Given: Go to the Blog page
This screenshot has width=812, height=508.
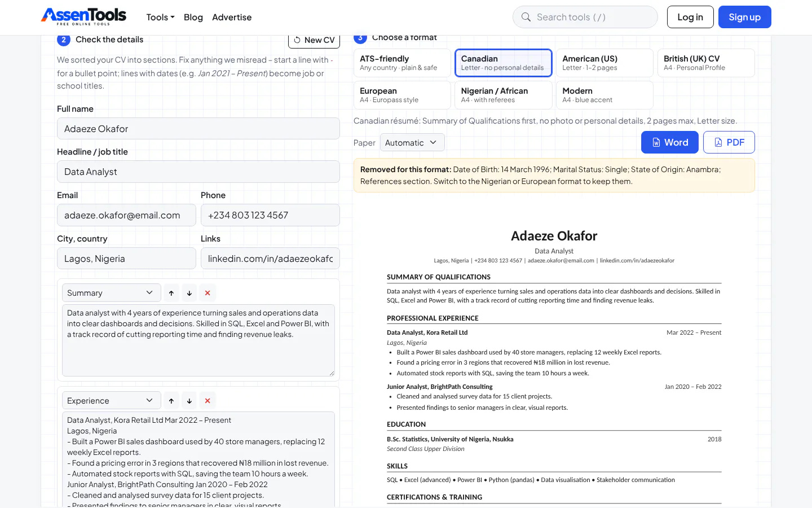Looking at the screenshot, I should coord(193,17).
